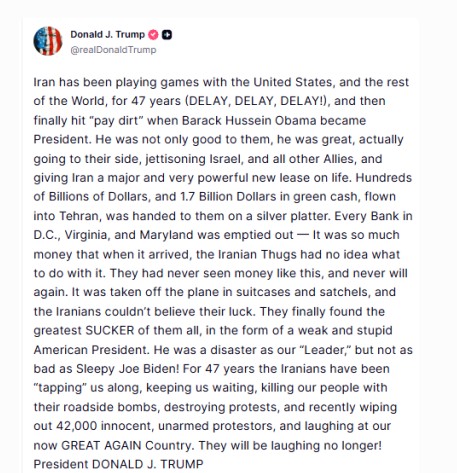Open Donald J. Trump display name link

tap(108, 34)
